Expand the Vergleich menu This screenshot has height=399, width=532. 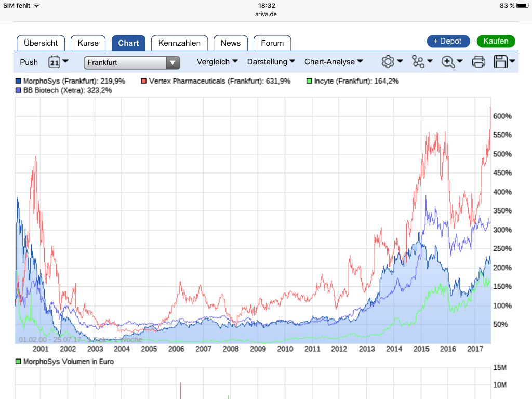tap(217, 62)
